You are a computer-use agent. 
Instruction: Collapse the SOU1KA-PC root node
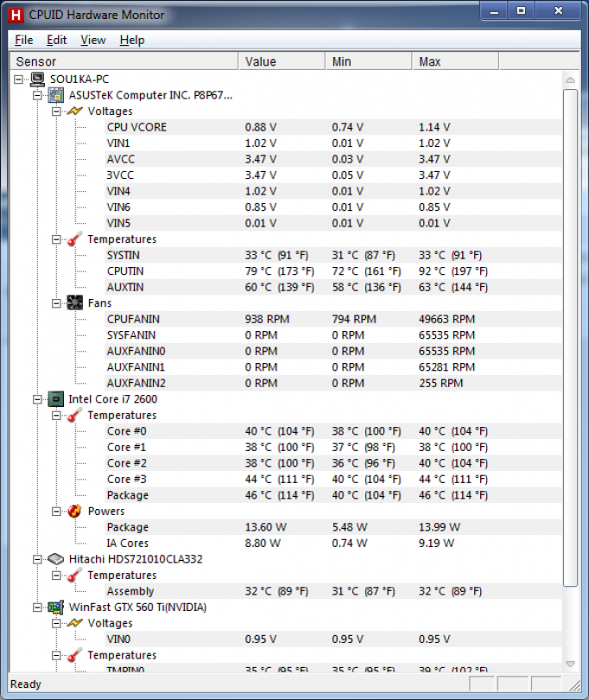point(19,80)
